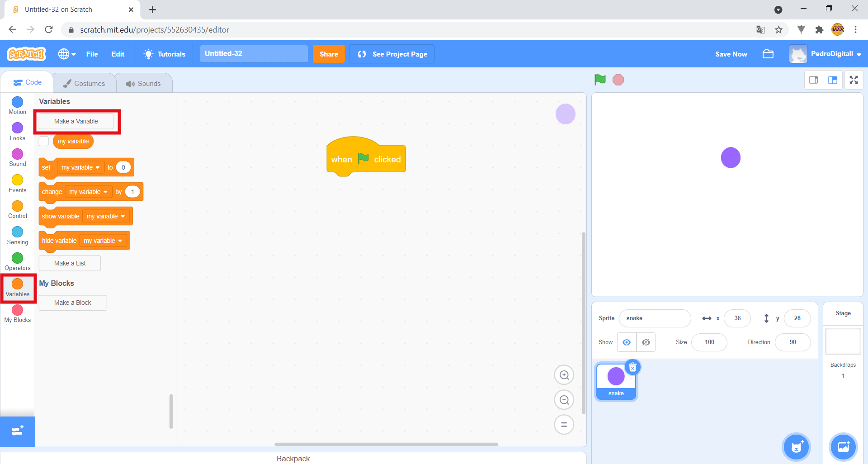Toggle my variable stage monitor checkbox
This screenshot has height=464, width=868.
click(44, 141)
